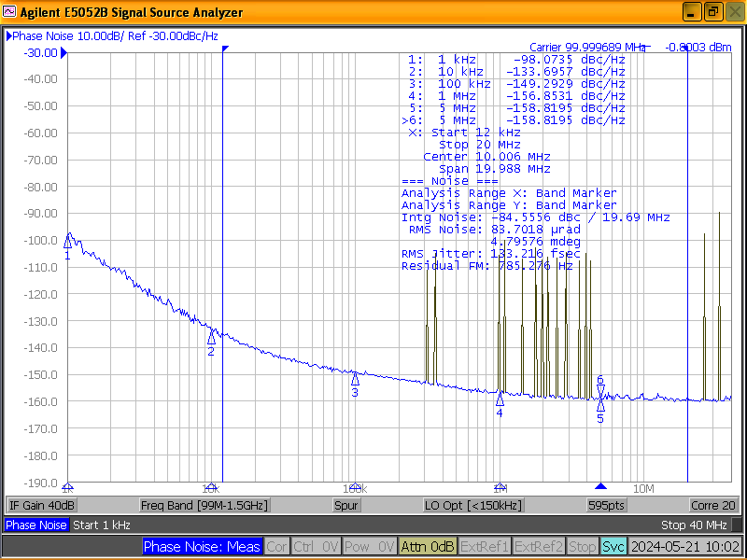Toggle the Stop indicator in the system bar
The width and height of the screenshot is (747, 560).
[x=583, y=548]
